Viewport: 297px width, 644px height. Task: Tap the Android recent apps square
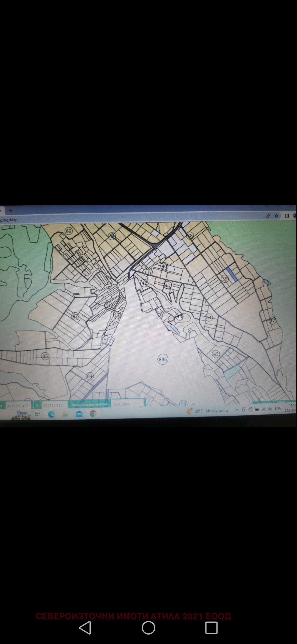click(x=211, y=627)
